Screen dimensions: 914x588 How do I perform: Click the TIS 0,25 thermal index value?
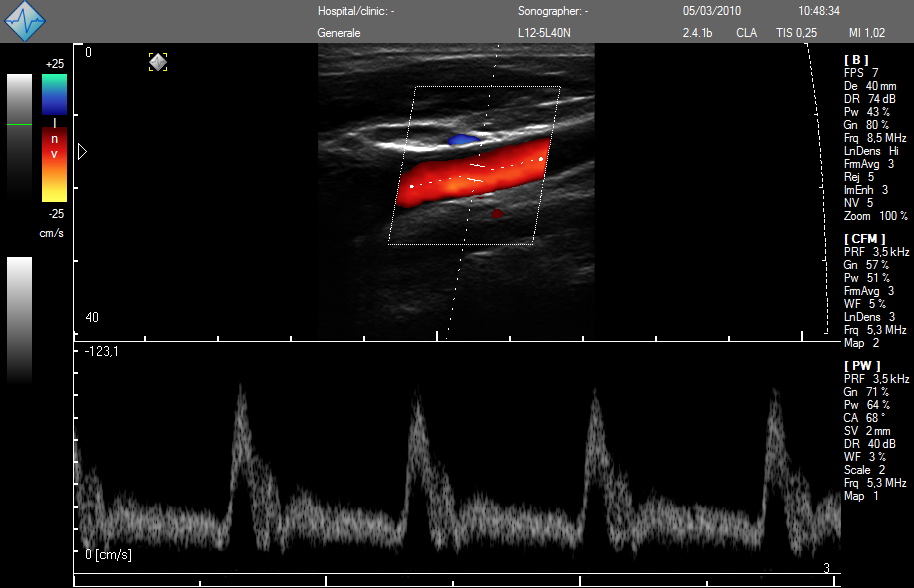[796, 33]
